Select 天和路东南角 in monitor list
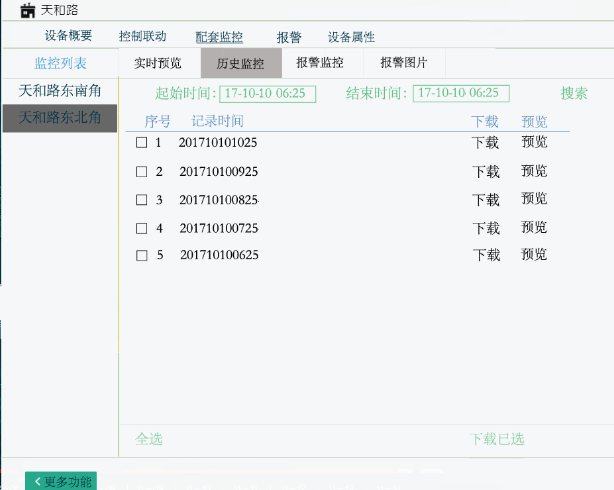This screenshot has width=614, height=490. pyautogui.click(x=60, y=91)
